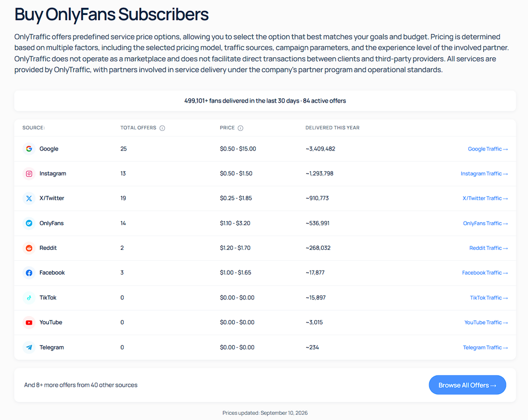The image size is (528, 420).
Task: Open the Telegram Traffic link
Action: click(x=485, y=347)
